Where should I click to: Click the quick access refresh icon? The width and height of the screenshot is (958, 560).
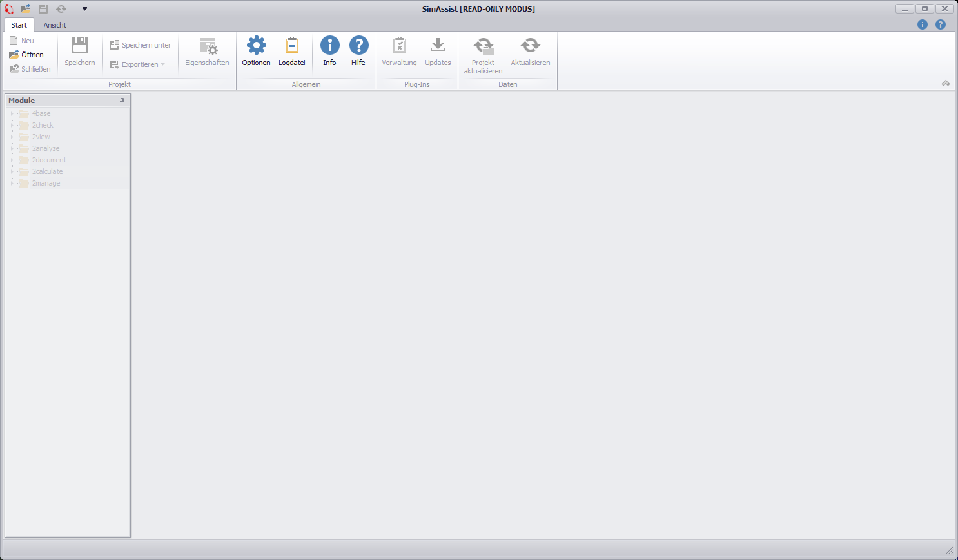pos(61,9)
